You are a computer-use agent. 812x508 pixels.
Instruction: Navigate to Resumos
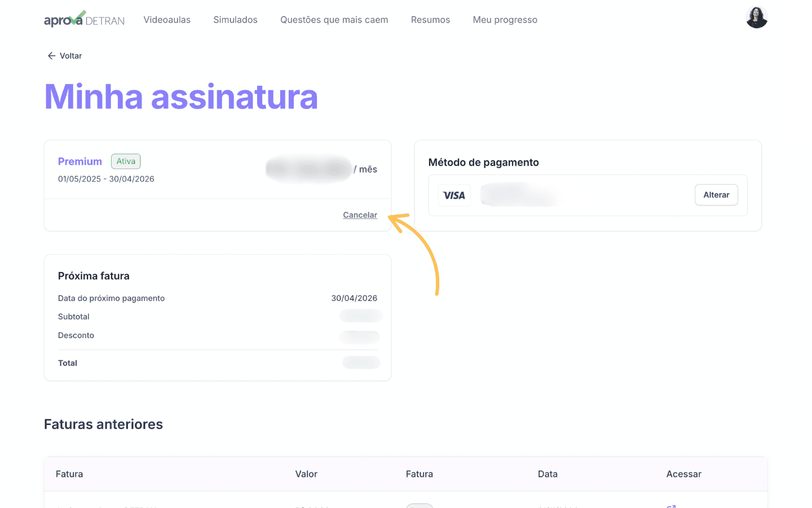(x=430, y=20)
